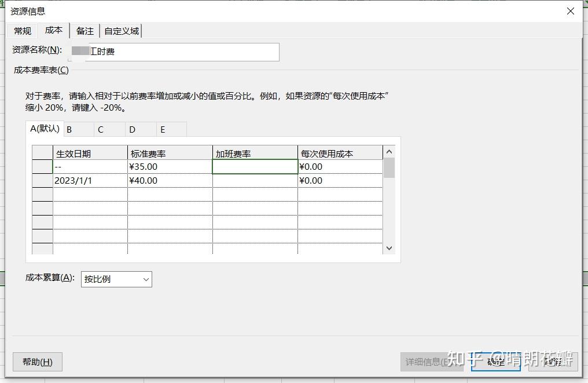Image resolution: width=588 pixels, height=383 pixels.
Task: Select the 成本 tab
Action: pyautogui.click(x=53, y=31)
